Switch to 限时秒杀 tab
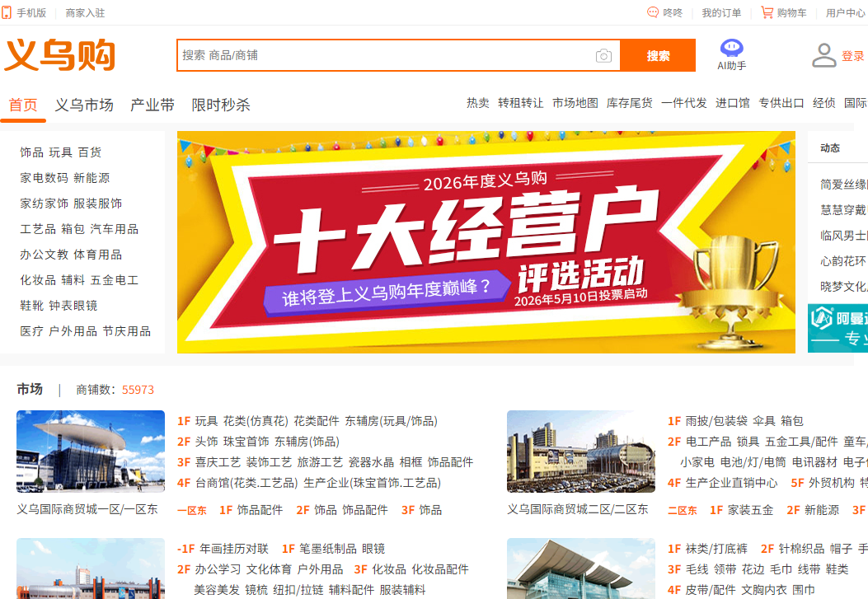Viewport: 868px width, 599px height. pyautogui.click(x=221, y=105)
